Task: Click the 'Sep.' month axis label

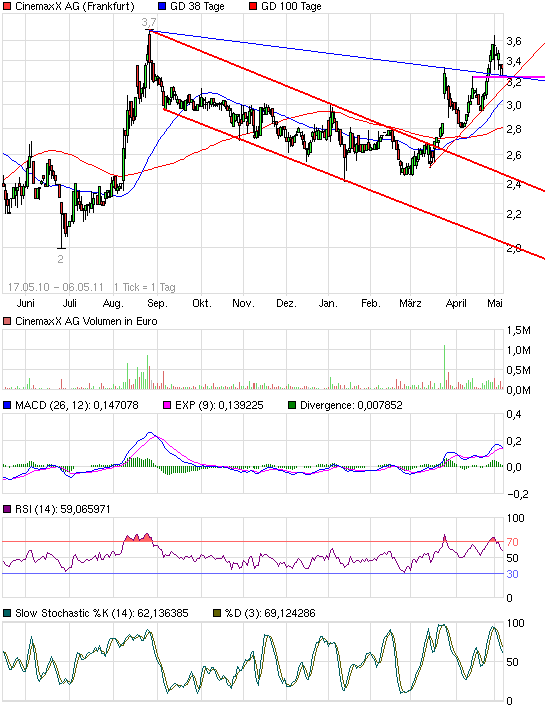Action: coord(158,303)
